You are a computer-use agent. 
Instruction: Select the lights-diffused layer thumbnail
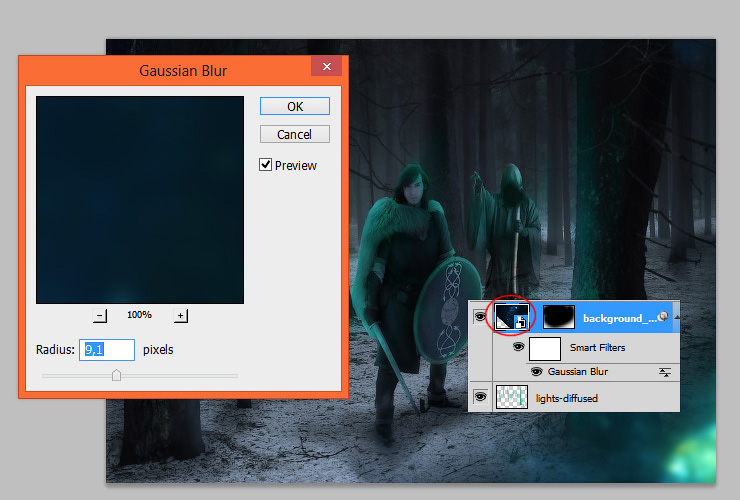tap(512, 397)
